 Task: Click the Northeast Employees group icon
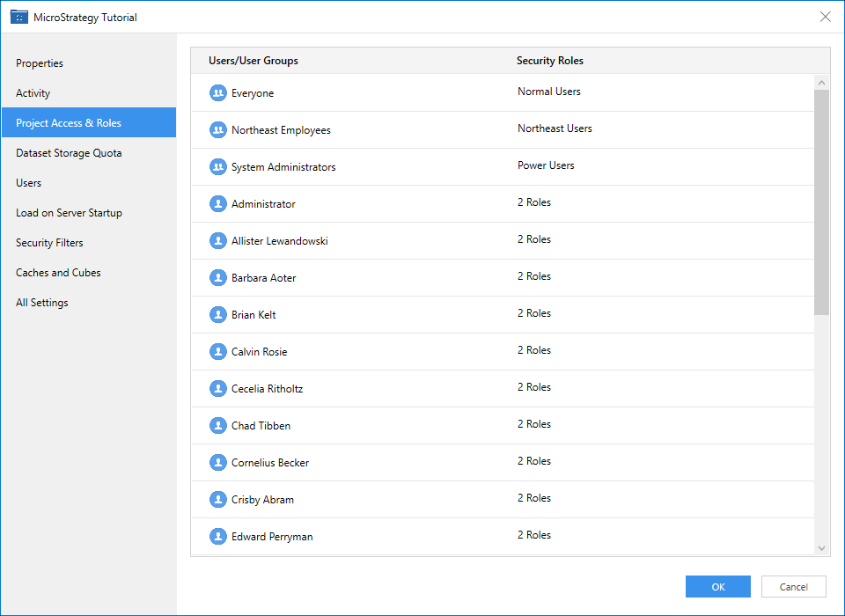[218, 130]
